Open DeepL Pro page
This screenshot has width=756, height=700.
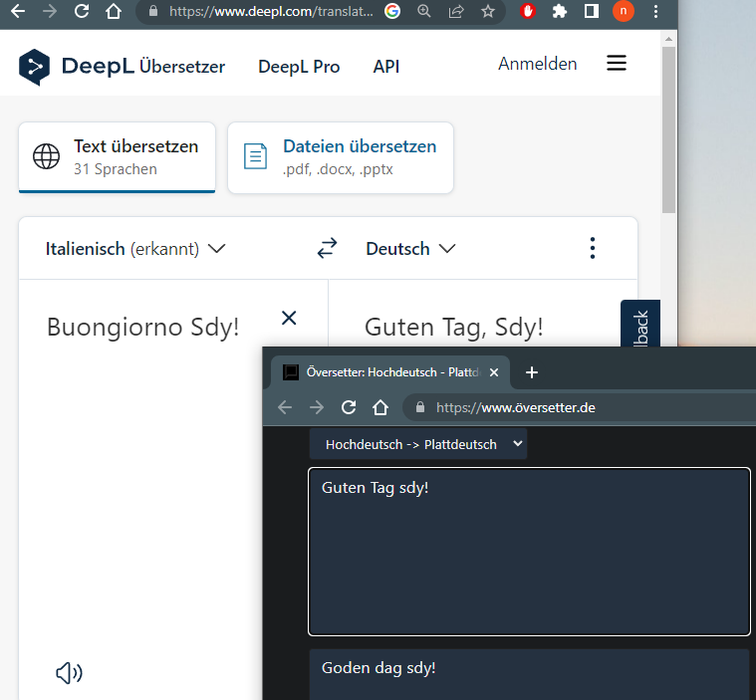pyautogui.click(x=299, y=67)
